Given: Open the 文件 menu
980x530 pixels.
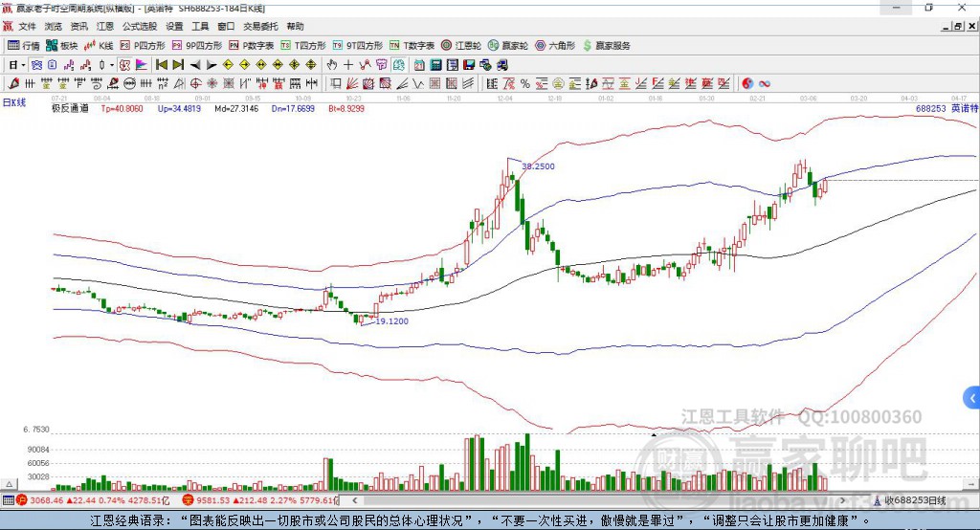Looking at the screenshot, I should (x=27, y=26).
